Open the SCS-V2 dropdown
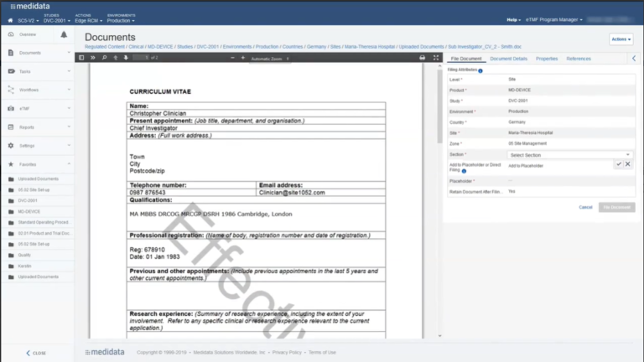Screen dimensions: 644x362 29,20
